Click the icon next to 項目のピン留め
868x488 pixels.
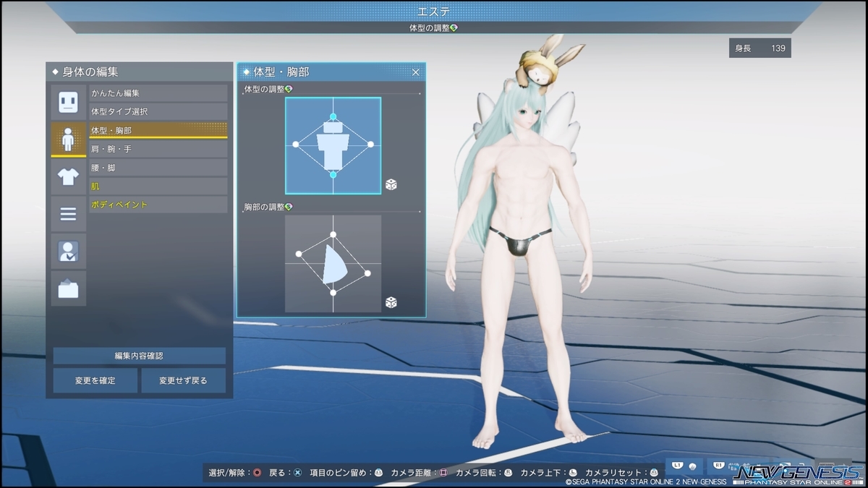378,472
